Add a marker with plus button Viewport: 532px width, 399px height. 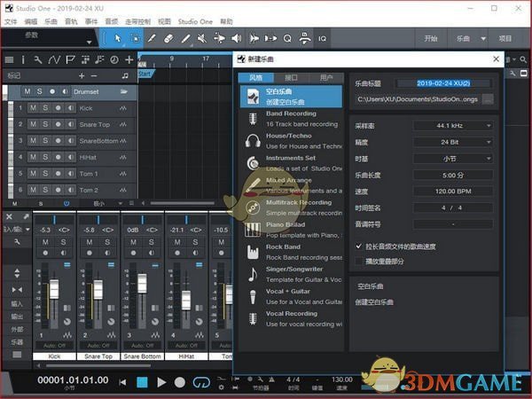82,75
